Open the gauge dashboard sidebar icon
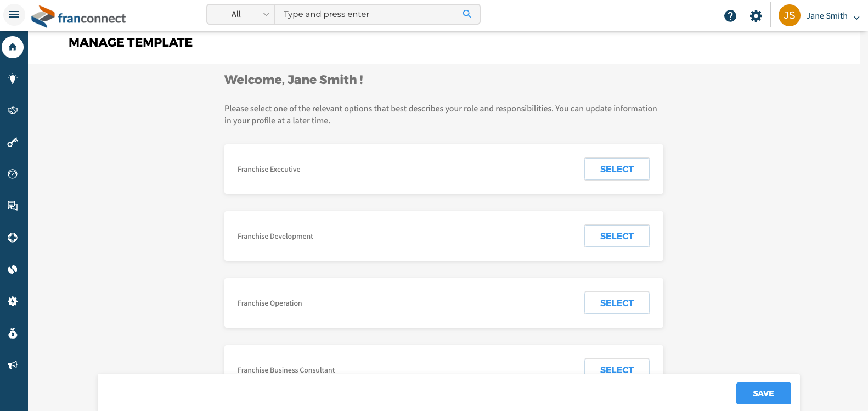This screenshot has height=411, width=868. point(13,174)
